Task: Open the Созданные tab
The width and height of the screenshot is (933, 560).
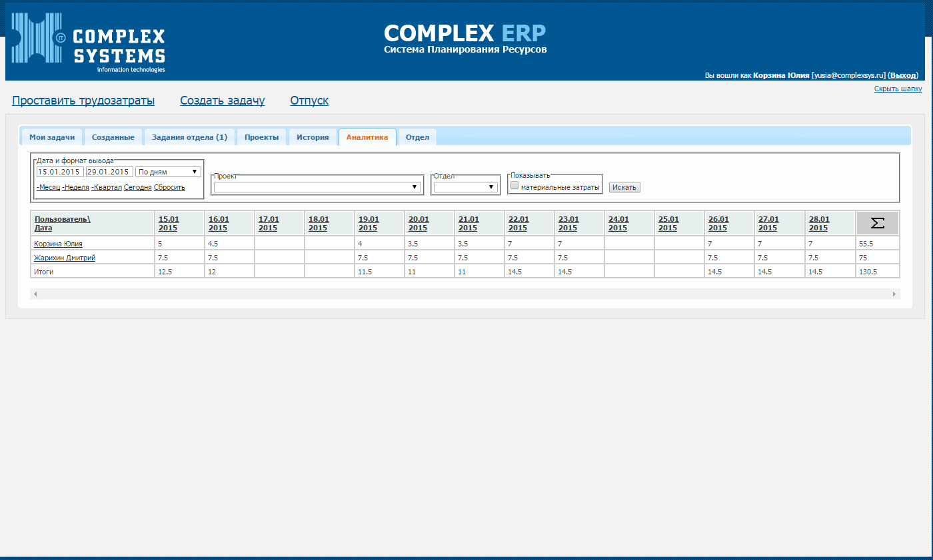Action: tap(113, 137)
